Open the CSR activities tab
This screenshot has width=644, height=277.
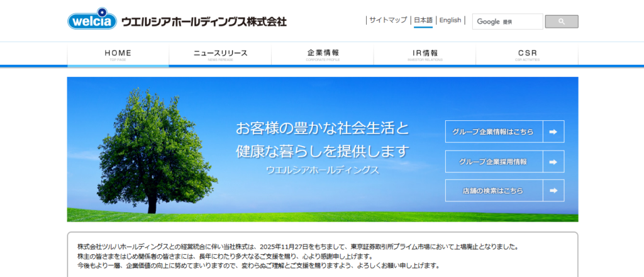coord(527,55)
